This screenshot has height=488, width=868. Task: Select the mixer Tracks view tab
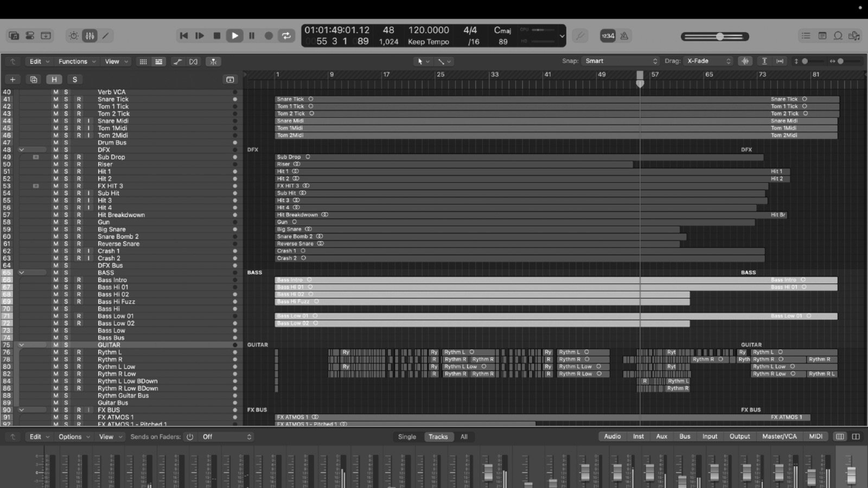click(x=438, y=436)
